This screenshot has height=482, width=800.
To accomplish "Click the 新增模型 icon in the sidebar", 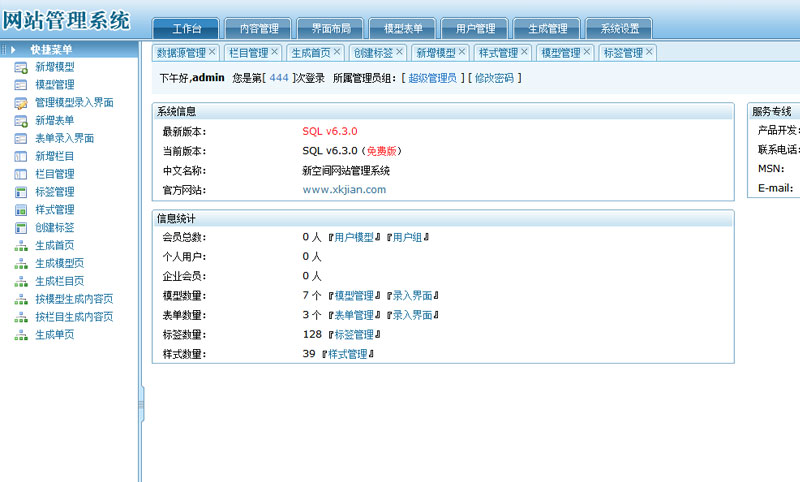I will click(20, 67).
